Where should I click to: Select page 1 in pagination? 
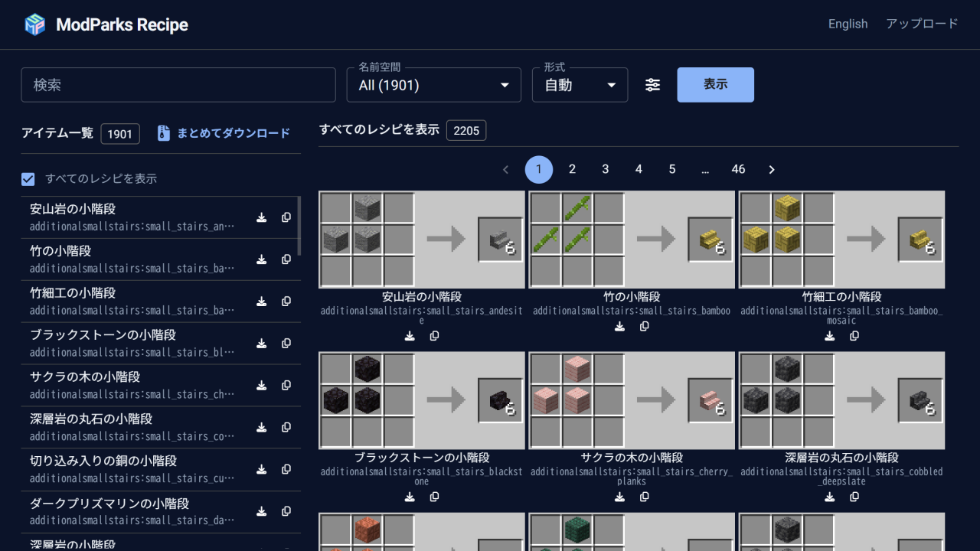[x=539, y=170]
